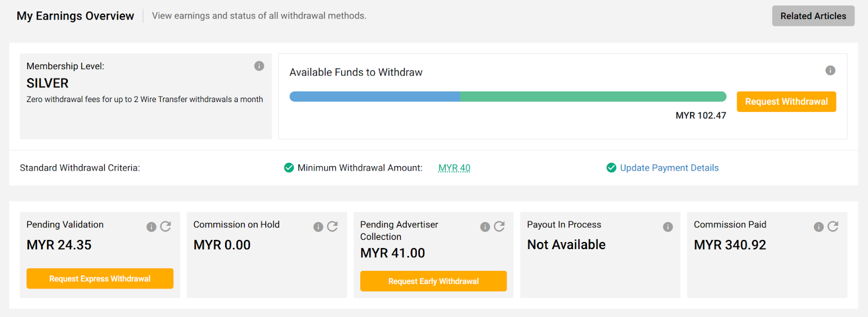This screenshot has height=317, width=868.
Task: Click Pending Advertiser Collection info icon
Action: click(x=485, y=227)
